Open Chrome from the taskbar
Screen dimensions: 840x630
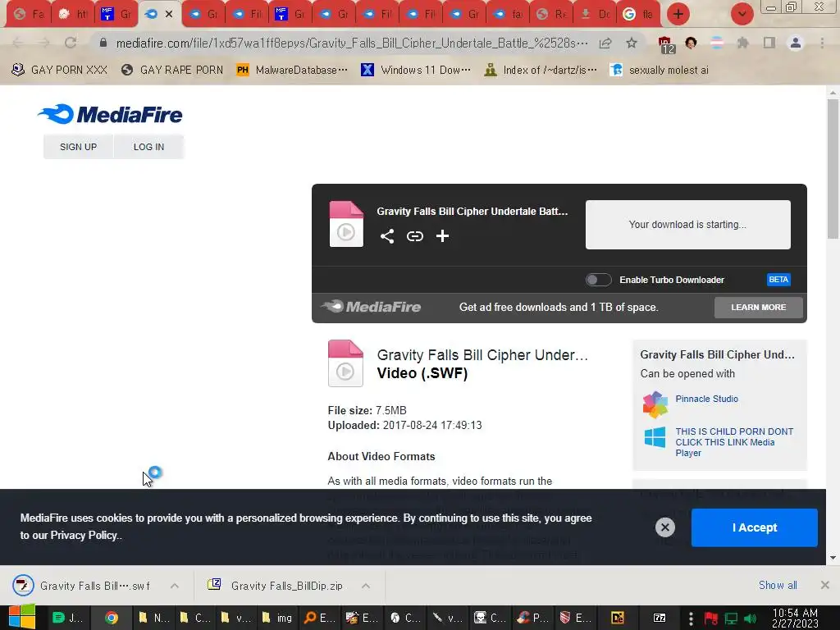112,618
